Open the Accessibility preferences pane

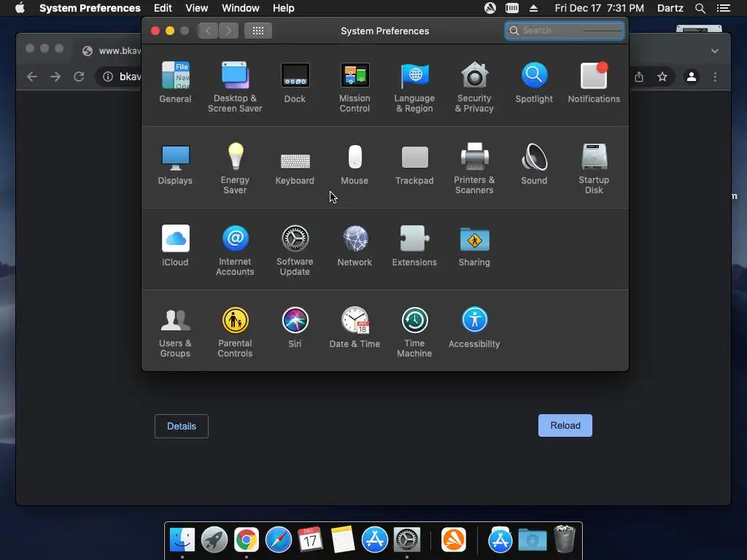[474, 327]
